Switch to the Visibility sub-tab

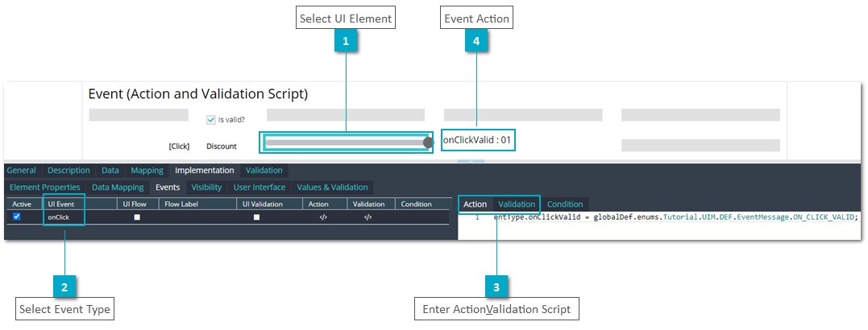click(x=206, y=188)
